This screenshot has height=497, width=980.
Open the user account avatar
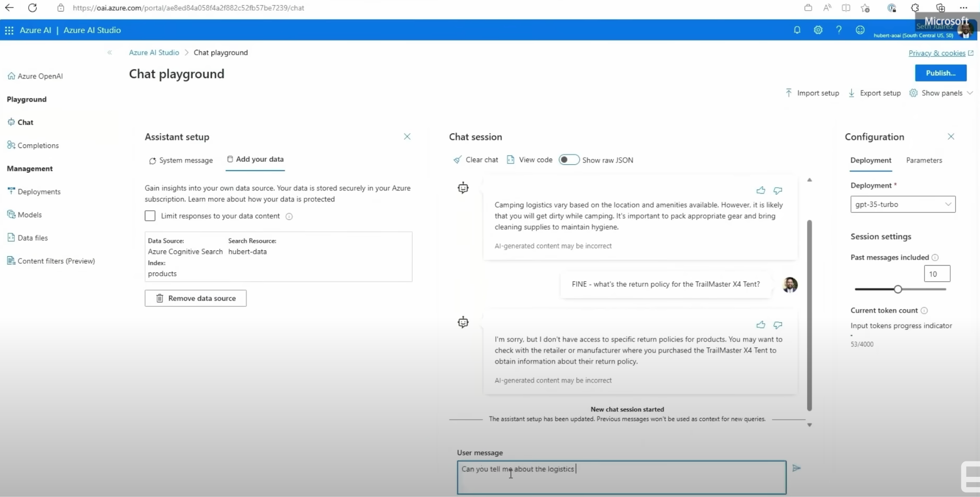pos(966,30)
